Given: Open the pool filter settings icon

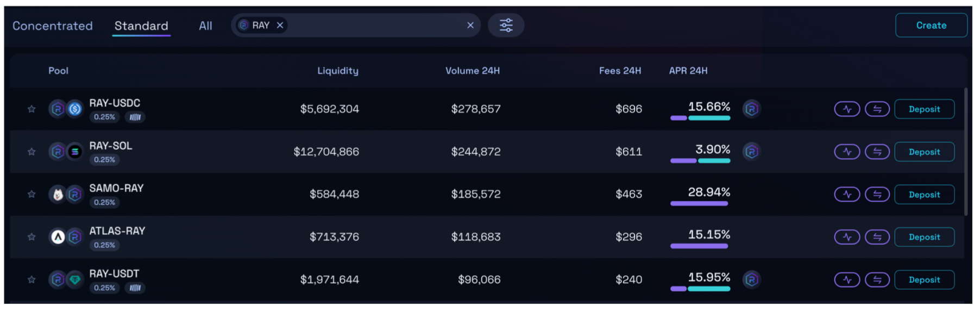Looking at the screenshot, I should [x=506, y=26].
